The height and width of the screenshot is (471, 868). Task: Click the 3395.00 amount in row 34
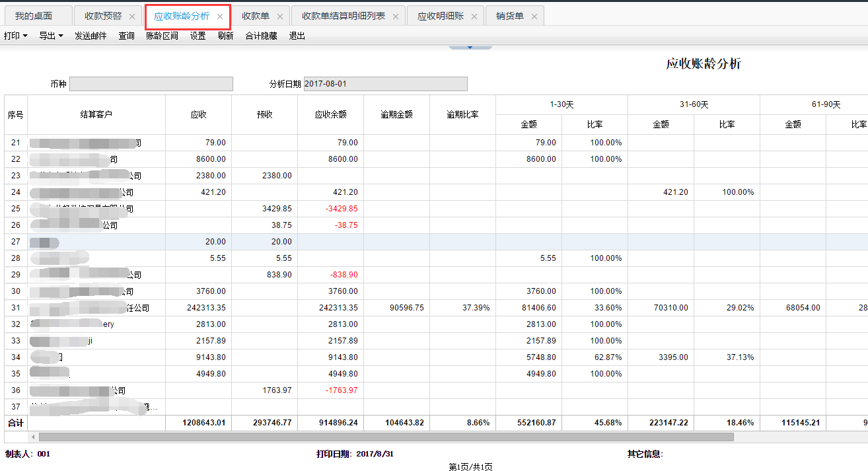point(661,357)
